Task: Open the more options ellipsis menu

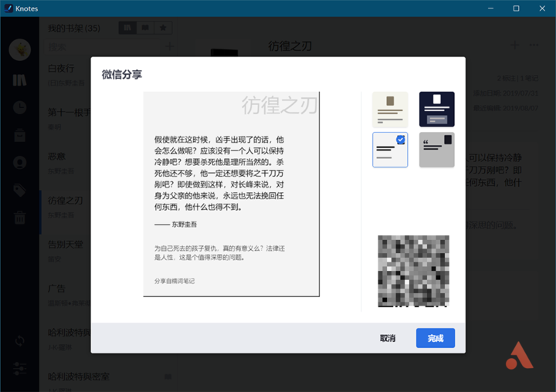Action: point(534,46)
